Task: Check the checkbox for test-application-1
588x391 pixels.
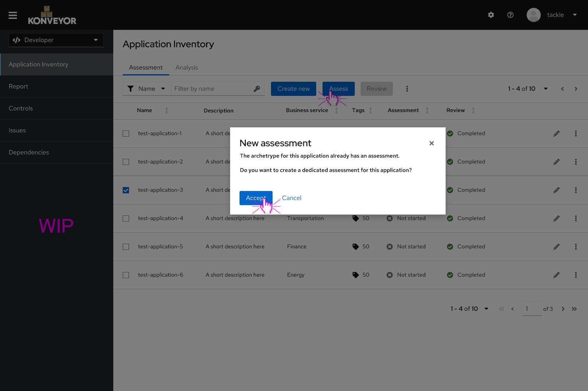Action: [x=126, y=133]
